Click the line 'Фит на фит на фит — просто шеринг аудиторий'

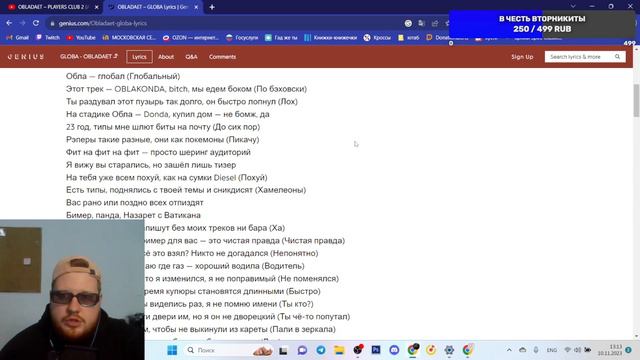click(158, 152)
